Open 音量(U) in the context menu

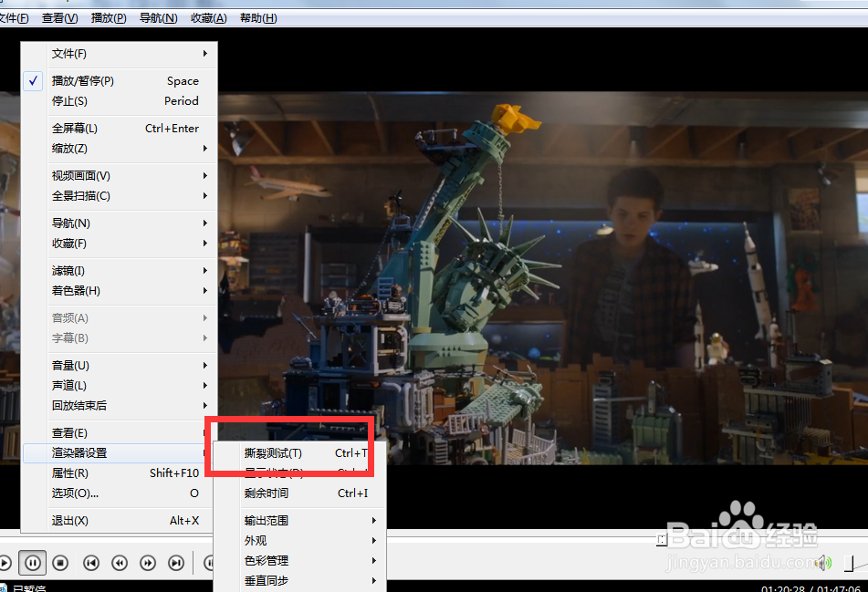119,365
